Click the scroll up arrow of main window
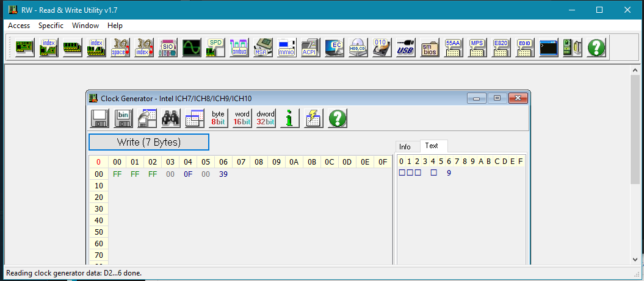This screenshot has height=281, width=644. [x=635, y=69]
